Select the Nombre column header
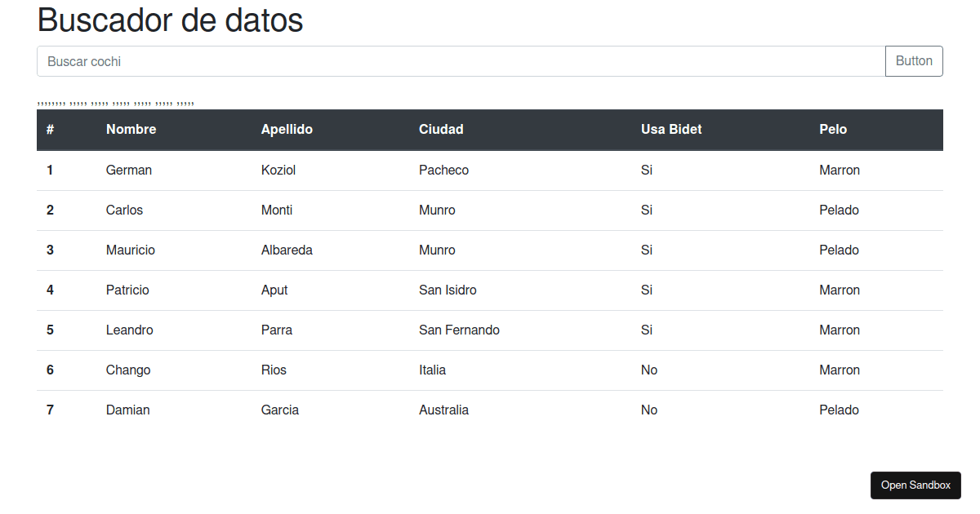 click(x=131, y=129)
